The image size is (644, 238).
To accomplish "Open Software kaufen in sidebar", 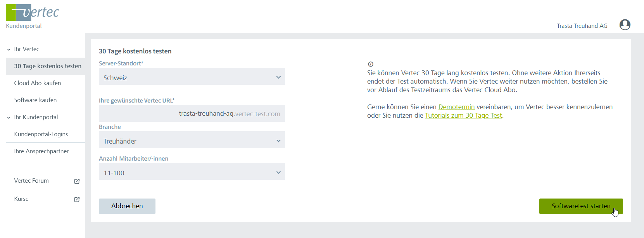I will [x=35, y=100].
